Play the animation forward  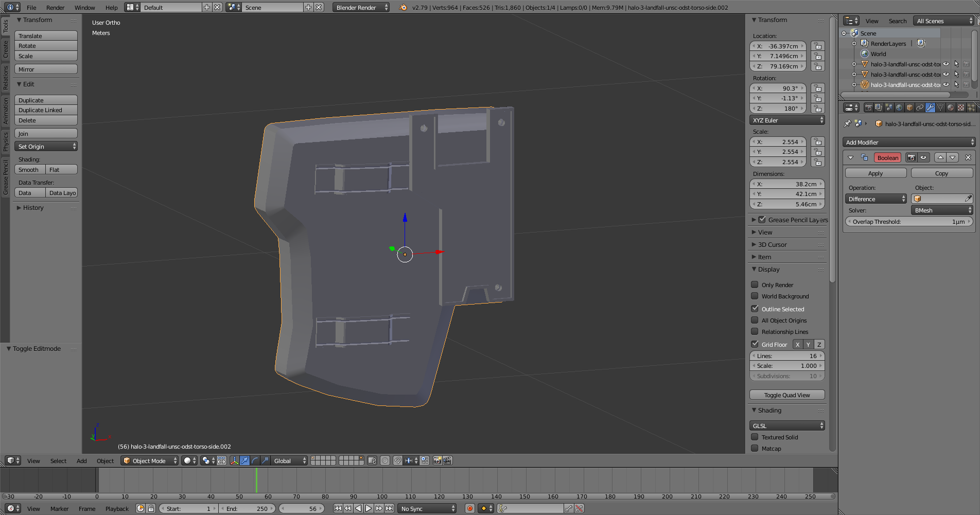[x=369, y=508]
